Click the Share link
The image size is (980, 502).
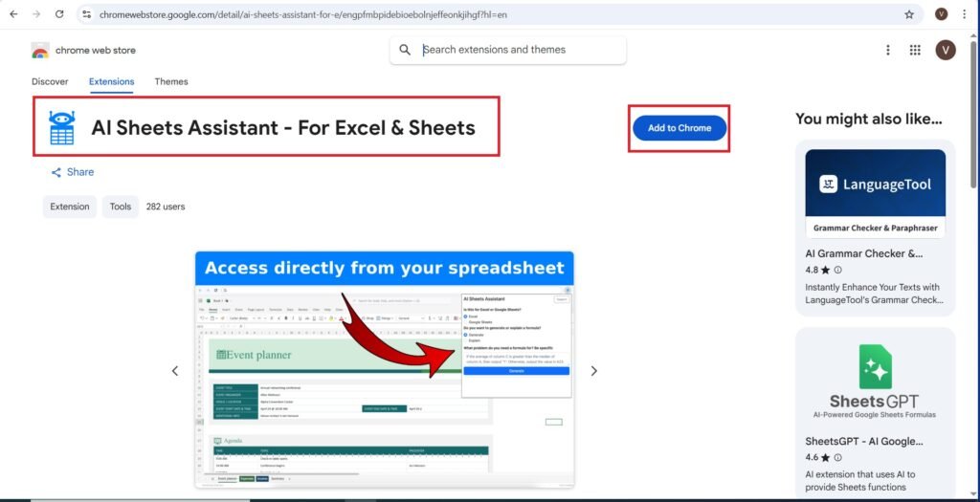pos(73,172)
